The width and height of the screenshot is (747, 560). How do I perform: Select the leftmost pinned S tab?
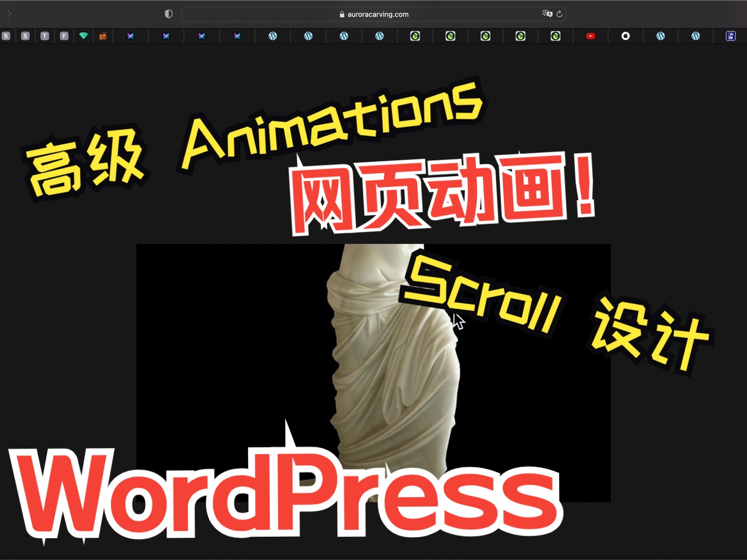6,36
